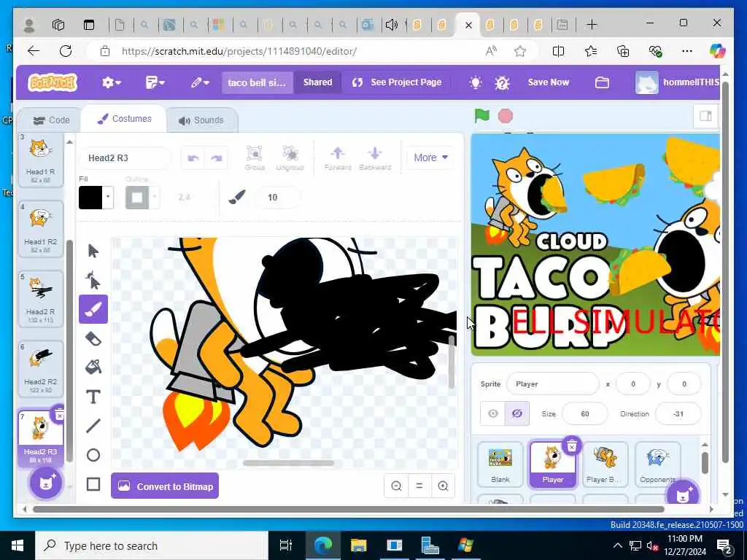Open Windows Start menu

[18, 545]
